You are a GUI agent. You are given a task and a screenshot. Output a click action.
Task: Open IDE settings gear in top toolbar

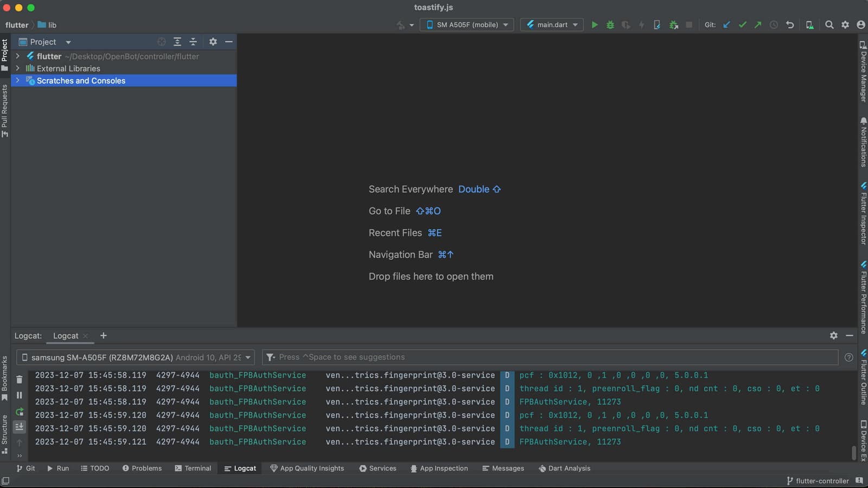pos(845,25)
